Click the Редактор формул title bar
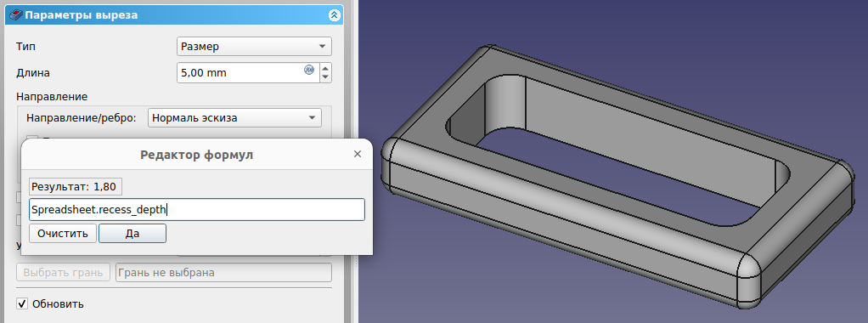The height and width of the screenshot is (323, 868). click(196, 155)
